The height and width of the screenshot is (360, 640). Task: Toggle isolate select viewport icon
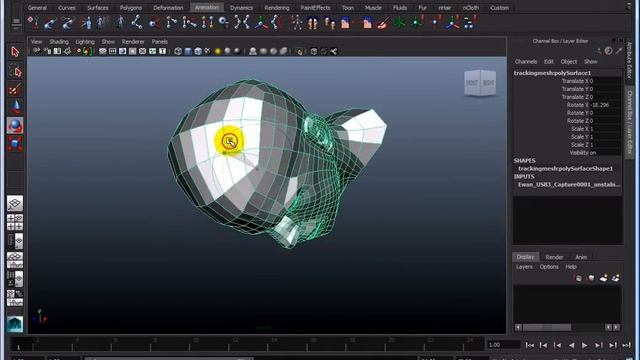coord(300,51)
